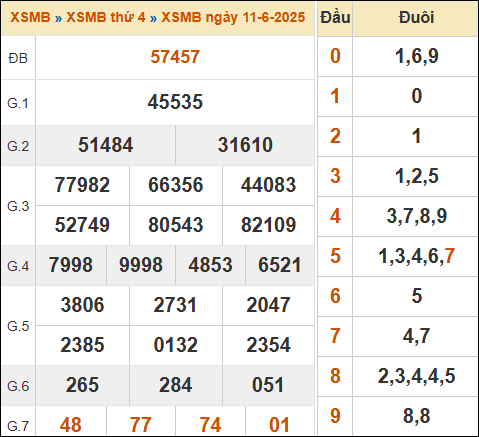
Task: Click the Đuôi column header
Action: point(416,18)
